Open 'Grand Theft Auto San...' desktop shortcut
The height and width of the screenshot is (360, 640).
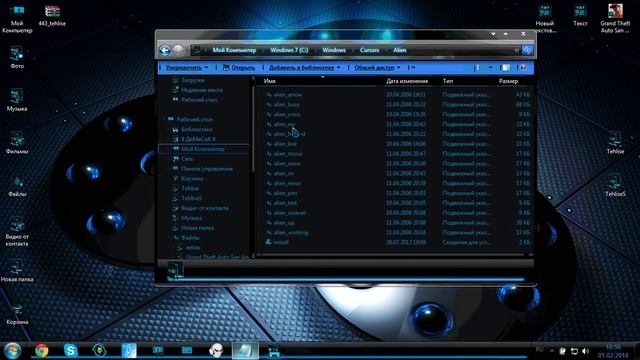[615, 19]
